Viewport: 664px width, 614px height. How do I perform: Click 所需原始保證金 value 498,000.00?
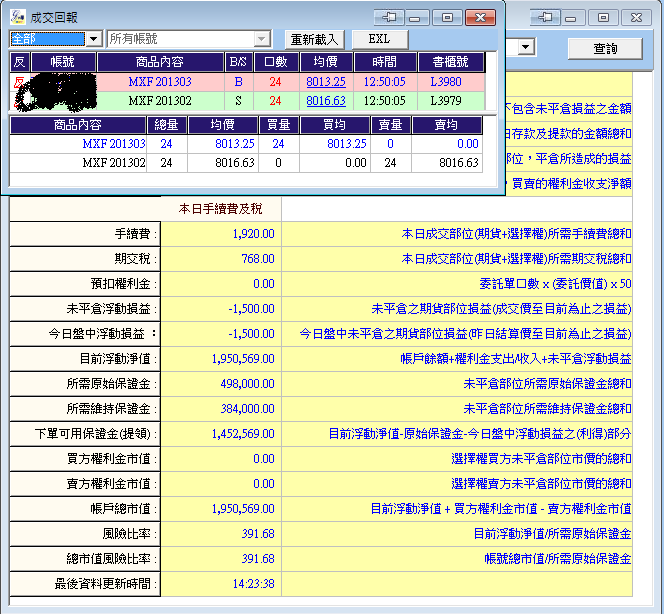247,384
